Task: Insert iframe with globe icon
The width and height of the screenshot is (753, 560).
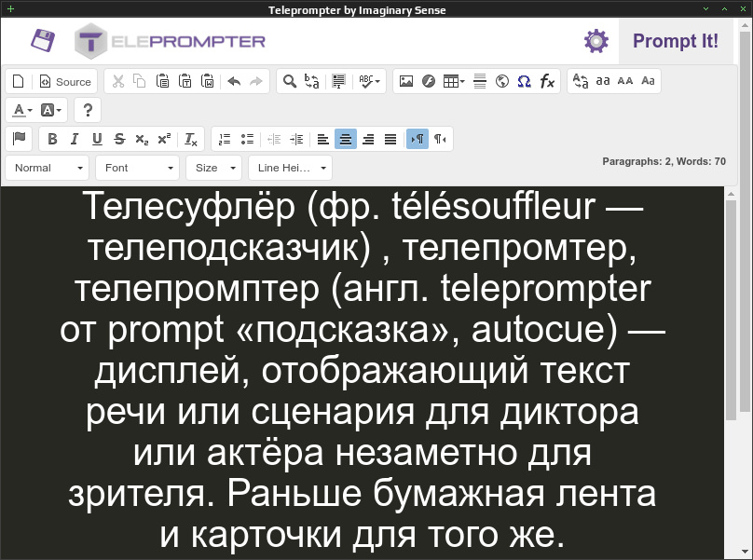Action: (x=502, y=81)
